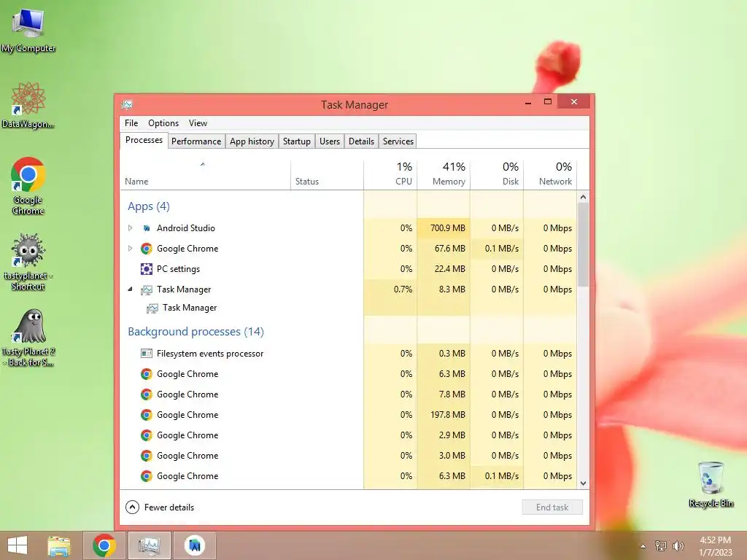Select Chrome background row using 7.8 MB
Screen dimensions: 747x560
(349, 394)
